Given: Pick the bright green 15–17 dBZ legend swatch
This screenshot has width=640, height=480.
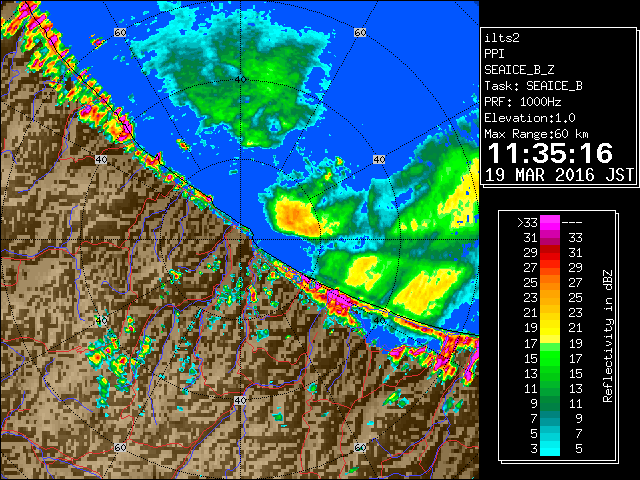Looking at the screenshot, I should pyautogui.click(x=550, y=358).
